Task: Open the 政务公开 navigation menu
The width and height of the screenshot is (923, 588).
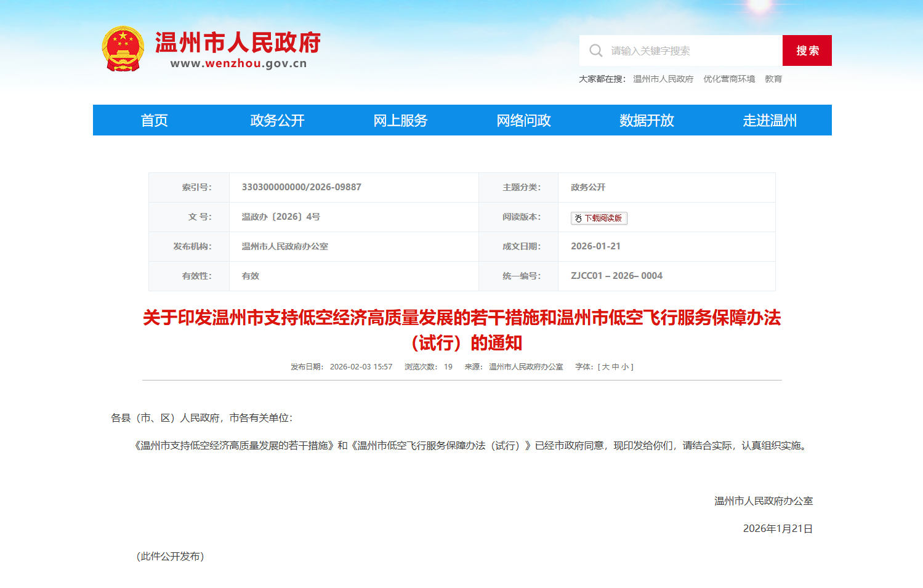Action: pos(277,120)
